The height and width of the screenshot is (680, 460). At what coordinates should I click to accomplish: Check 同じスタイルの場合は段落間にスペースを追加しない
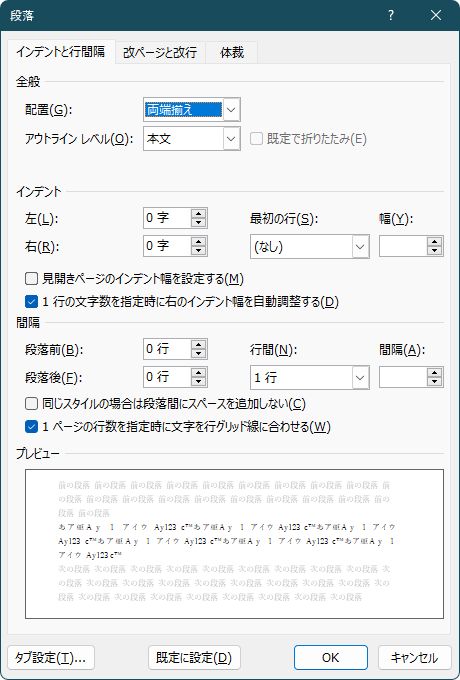(x=31, y=404)
